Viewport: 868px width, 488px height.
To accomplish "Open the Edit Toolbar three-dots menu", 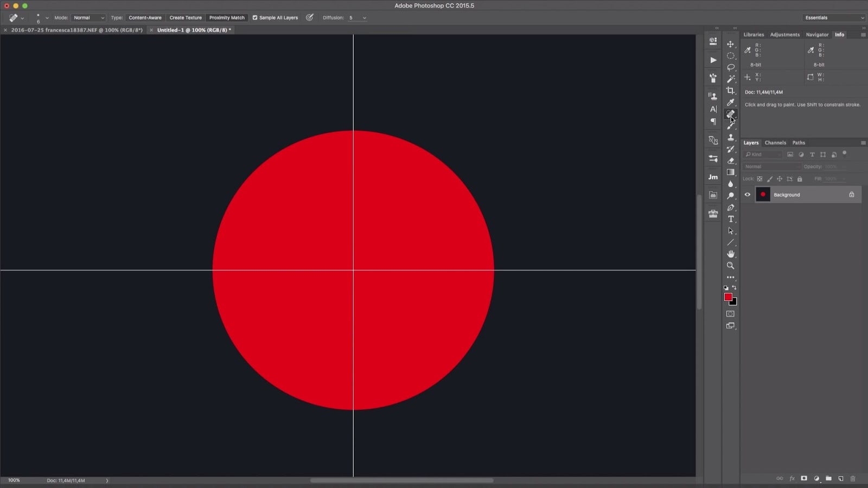I will point(731,277).
